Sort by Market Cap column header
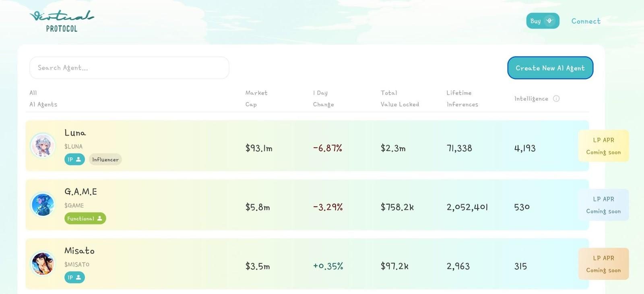The height and width of the screenshot is (294, 644). [256, 98]
